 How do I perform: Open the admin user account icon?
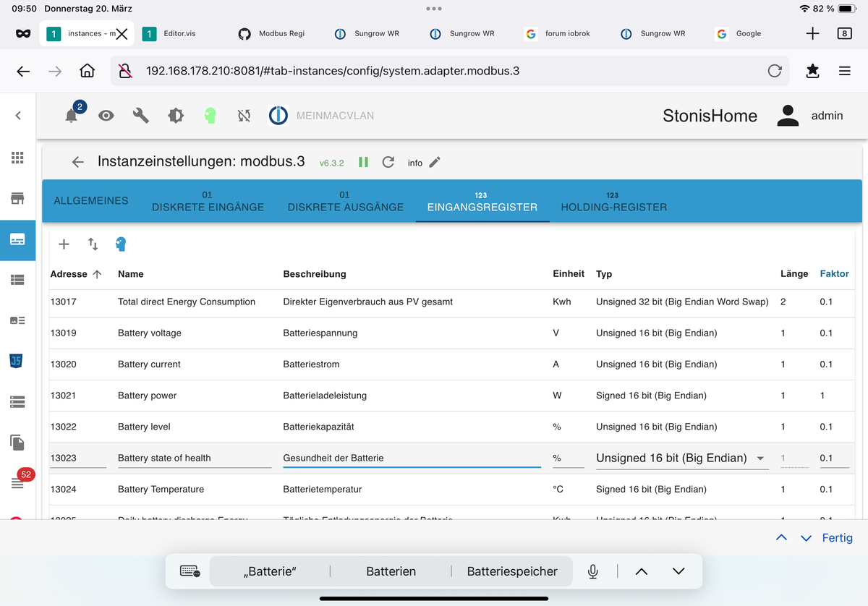788,116
